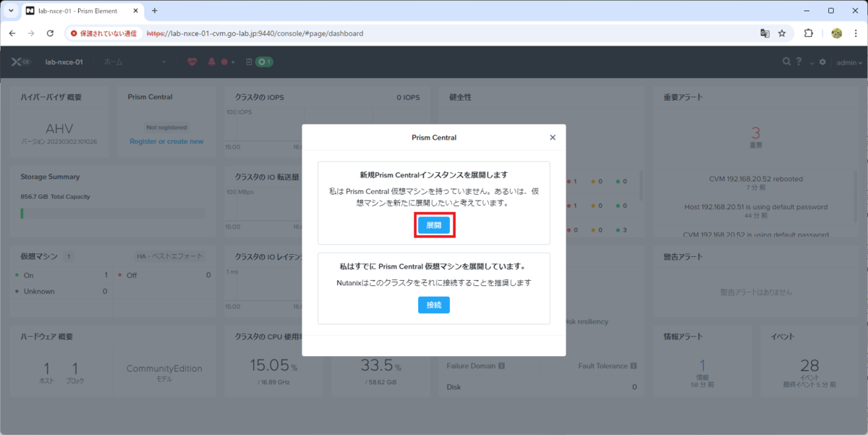The height and width of the screenshot is (435, 868).
Task: Click the events count 28
Action: [x=809, y=366]
